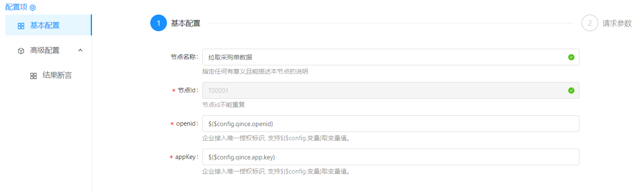This screenshot has height=191, width=644.
Task: Focus the appKey input field
Action: click(390, 157)
